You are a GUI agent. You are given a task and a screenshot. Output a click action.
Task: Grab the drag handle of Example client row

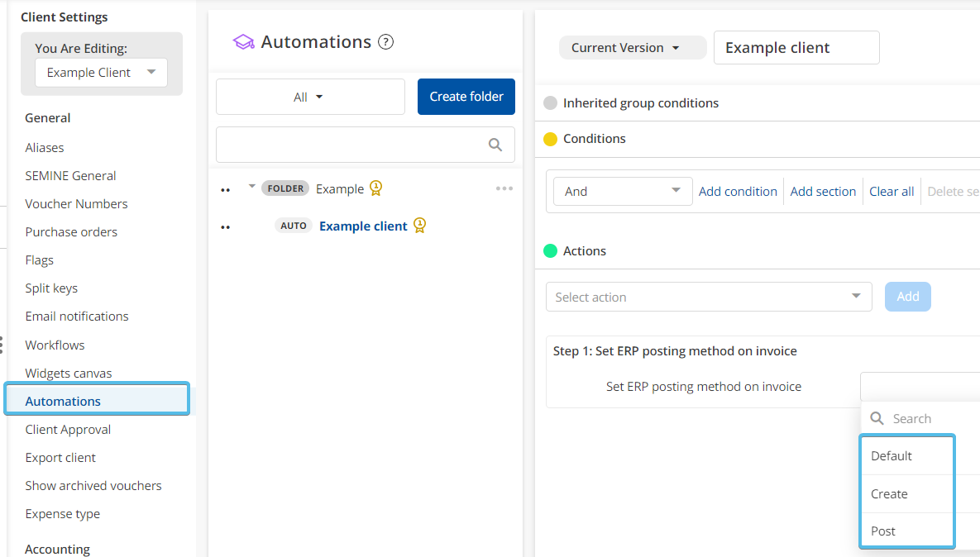[225, 227]
